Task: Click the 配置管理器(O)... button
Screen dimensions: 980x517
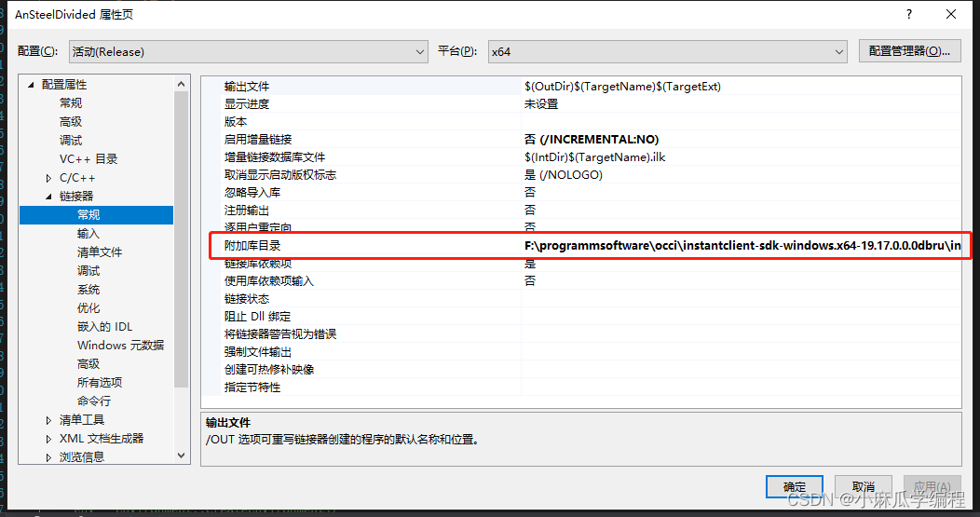Action: tap(909, 51)
